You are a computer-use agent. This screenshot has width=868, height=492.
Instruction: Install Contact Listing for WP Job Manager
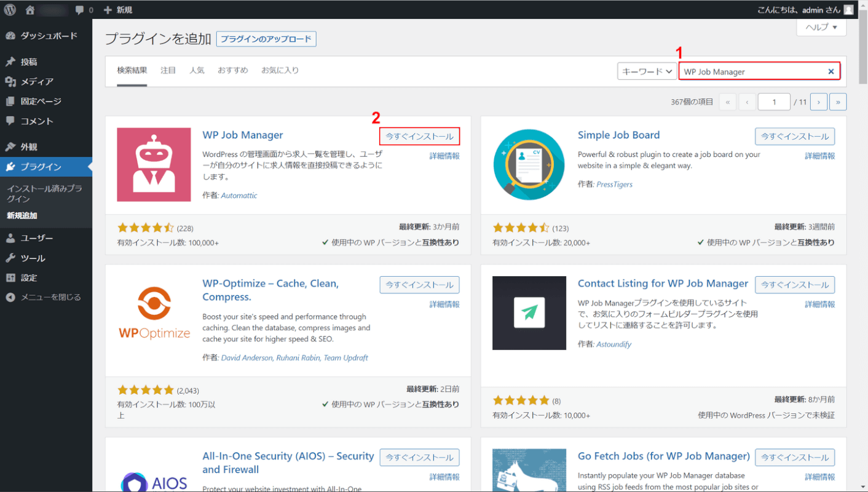pos(795,285)
